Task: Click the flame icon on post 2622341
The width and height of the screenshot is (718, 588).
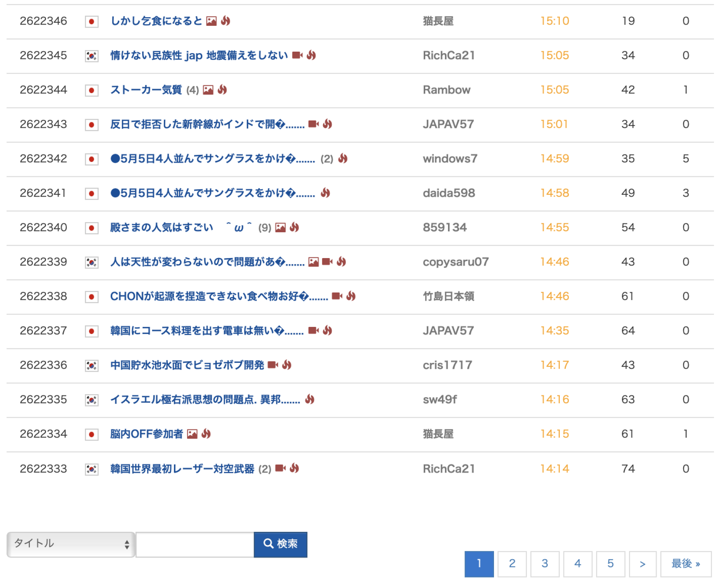Action: pos(325,193)
